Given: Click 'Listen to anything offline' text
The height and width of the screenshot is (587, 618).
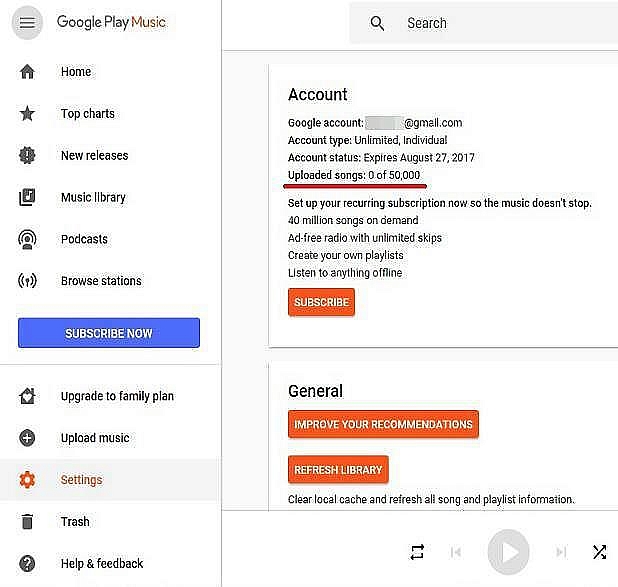Looking at the screenshot, I should pos(345,273).
